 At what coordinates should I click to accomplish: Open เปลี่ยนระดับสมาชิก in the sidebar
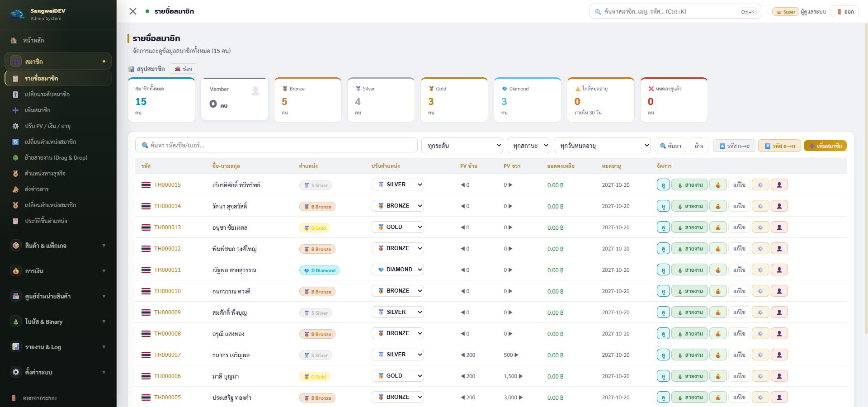pyautogui.click(x=58, y=94)
